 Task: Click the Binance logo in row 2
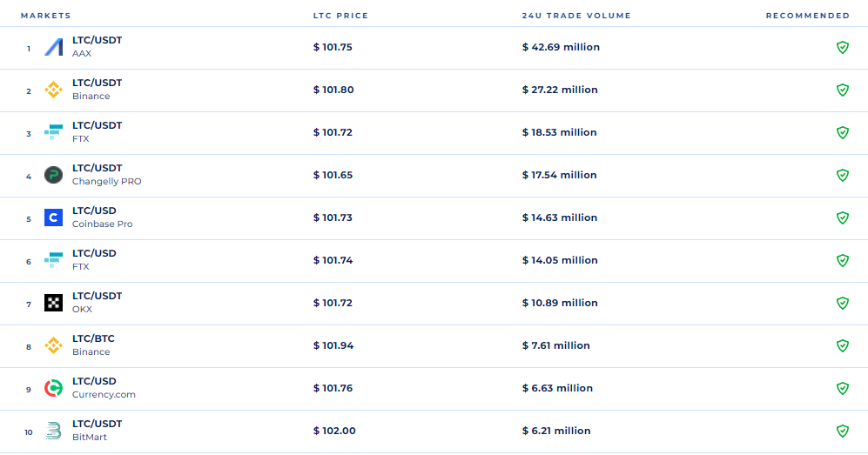coord(54,90)
